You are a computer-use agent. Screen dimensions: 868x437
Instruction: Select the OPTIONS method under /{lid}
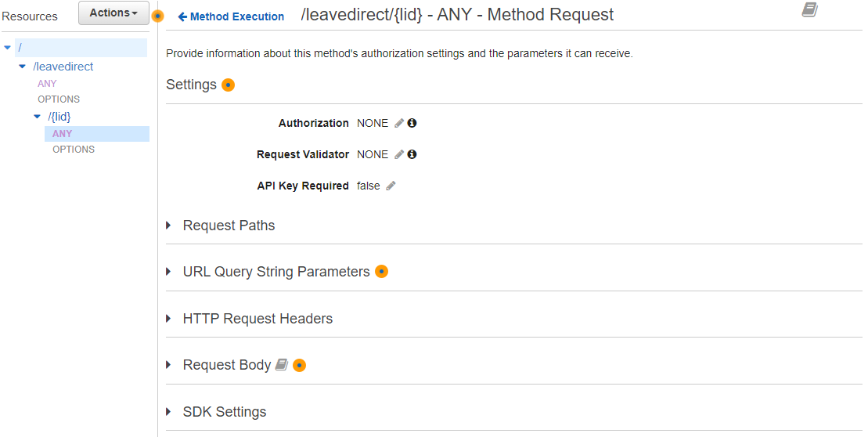click(x=74, y=149)
